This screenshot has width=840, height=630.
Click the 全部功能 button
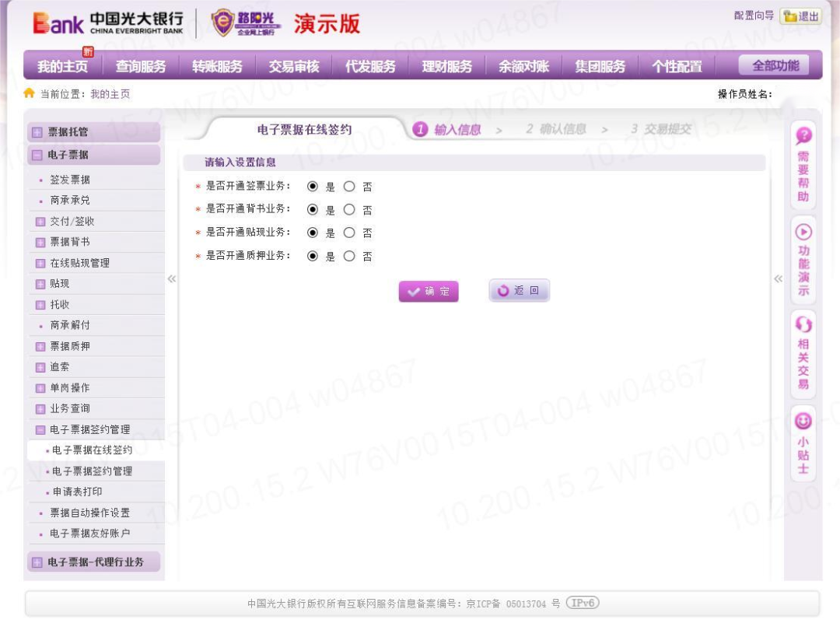[x=774, y=65]
